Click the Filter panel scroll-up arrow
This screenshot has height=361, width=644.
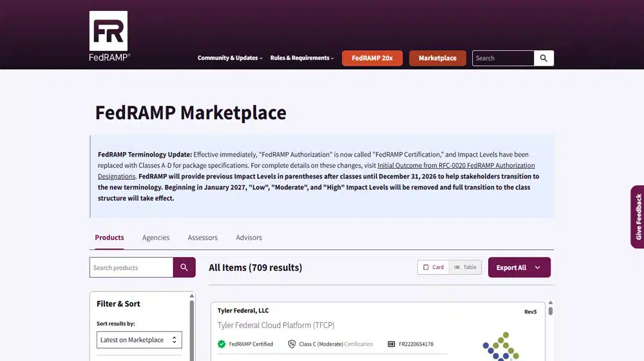click(x=192, y=296)
